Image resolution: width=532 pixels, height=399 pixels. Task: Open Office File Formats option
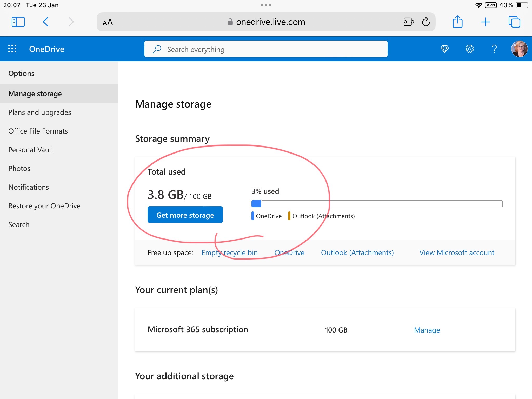[59, 131]
